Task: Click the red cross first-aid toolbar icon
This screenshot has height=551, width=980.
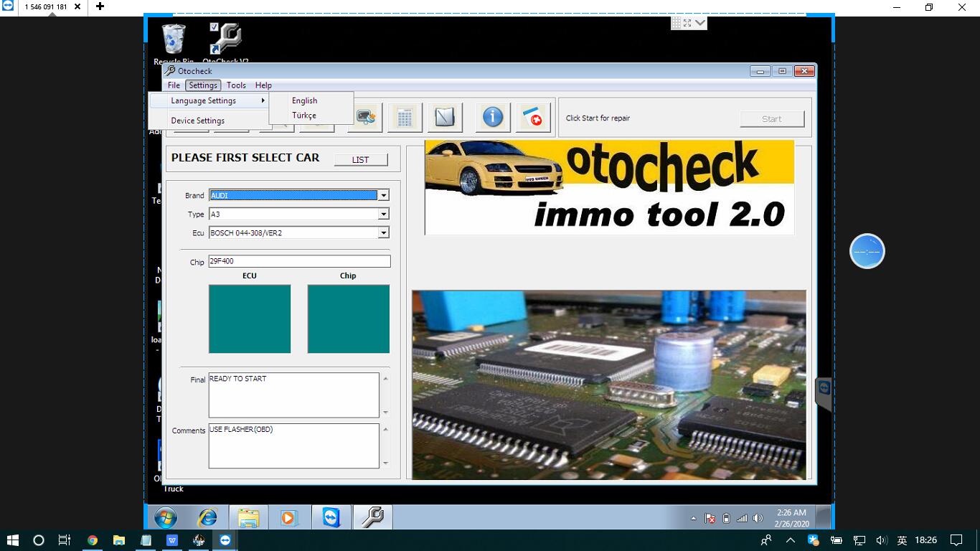Action: click(533, 118)
